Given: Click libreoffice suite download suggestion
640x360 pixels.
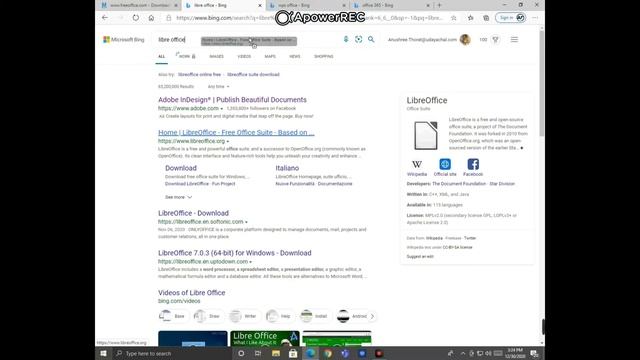Looking at the screenshot, I should click(253, 75).
